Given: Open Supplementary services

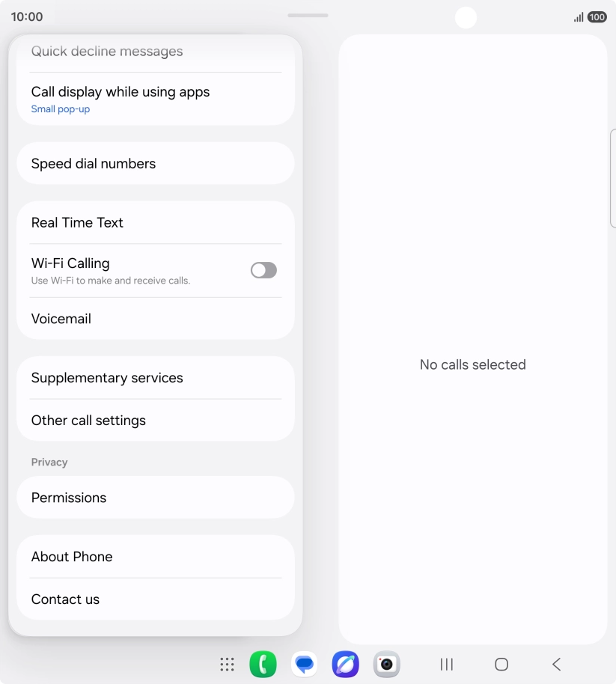Looking at the screenshot, I should [155, 378].
